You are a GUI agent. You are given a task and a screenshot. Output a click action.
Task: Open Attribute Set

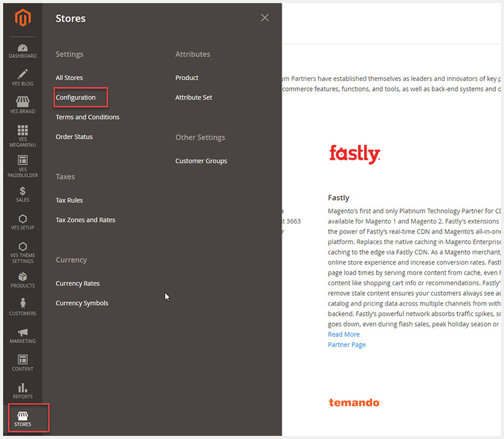[x=194, y=97]
